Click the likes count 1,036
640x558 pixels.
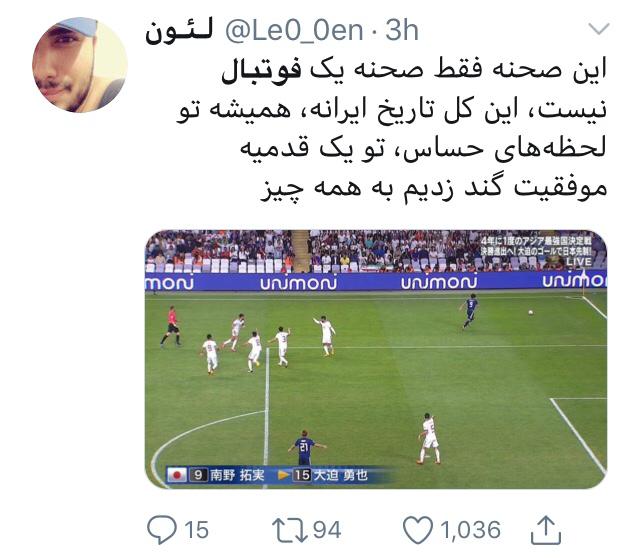470,530
